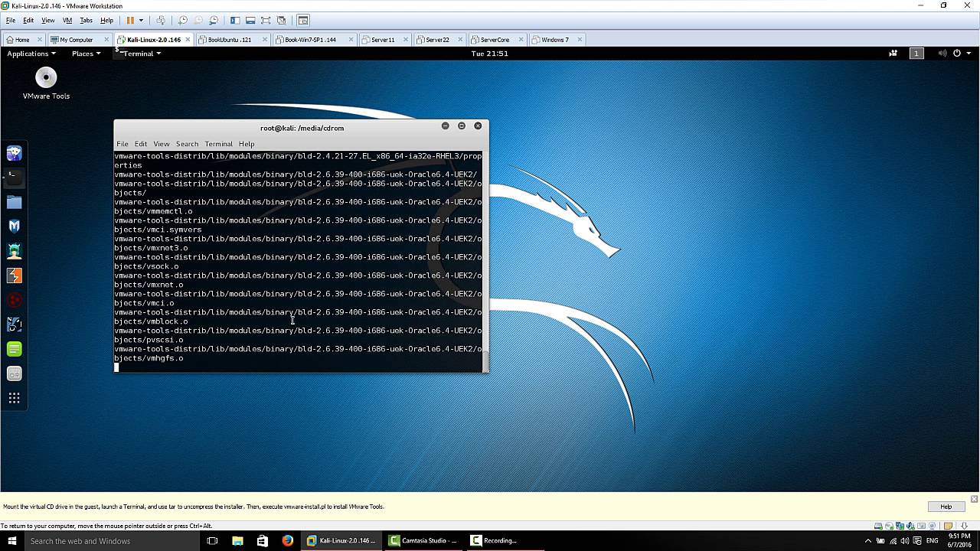The width and height of the screenshot is (980, 551).
Task: Click VMware hard disk status icon
Action: 878,526
